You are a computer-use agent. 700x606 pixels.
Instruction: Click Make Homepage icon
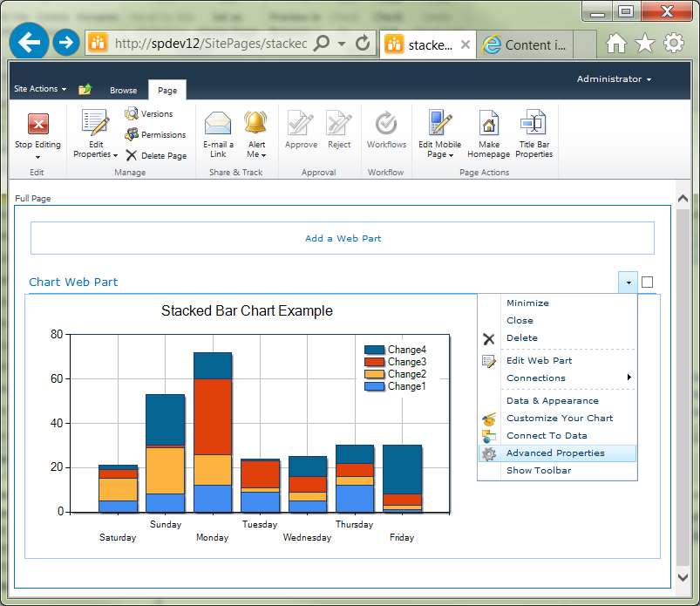click(x=489, y=122)
